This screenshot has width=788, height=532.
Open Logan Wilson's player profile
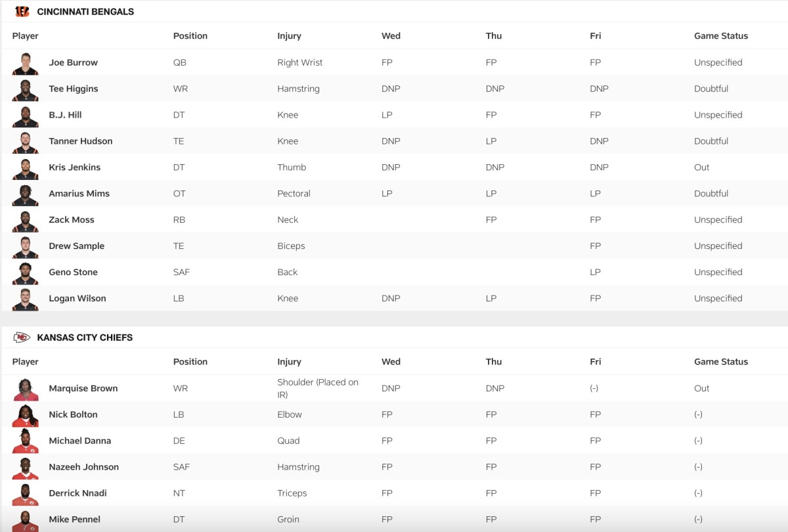click(x=77, y=298)
